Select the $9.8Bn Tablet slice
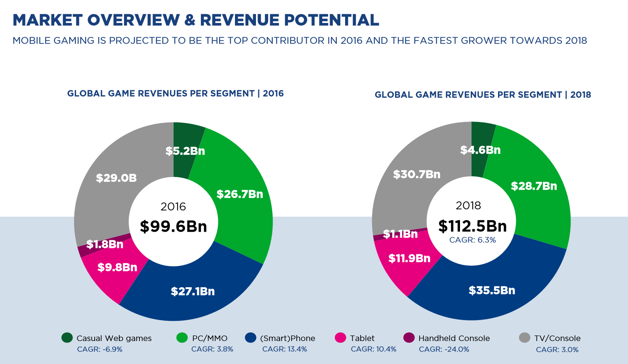This screenshot has width=628, height=364. pyautogui.click(x=117, y=267)
